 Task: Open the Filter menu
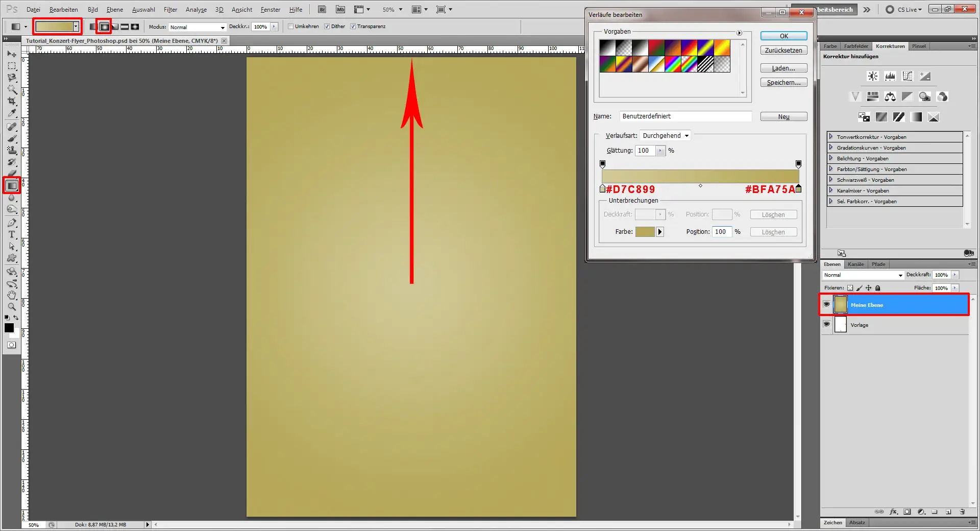(x=170, y=9)
